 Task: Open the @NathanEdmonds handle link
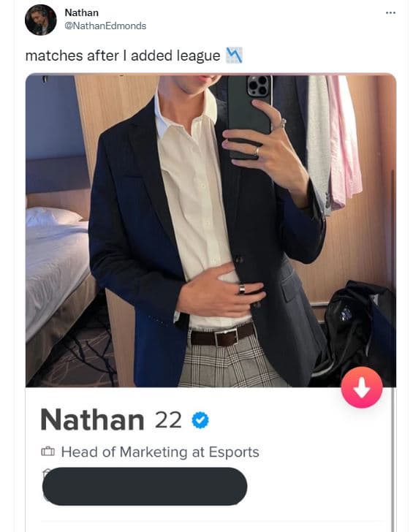105,26
